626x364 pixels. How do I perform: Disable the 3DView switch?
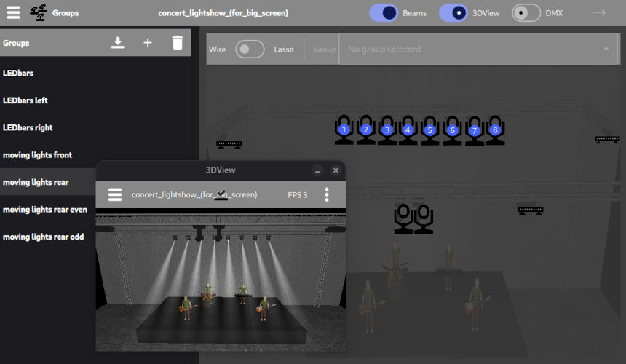click(453, 13)
